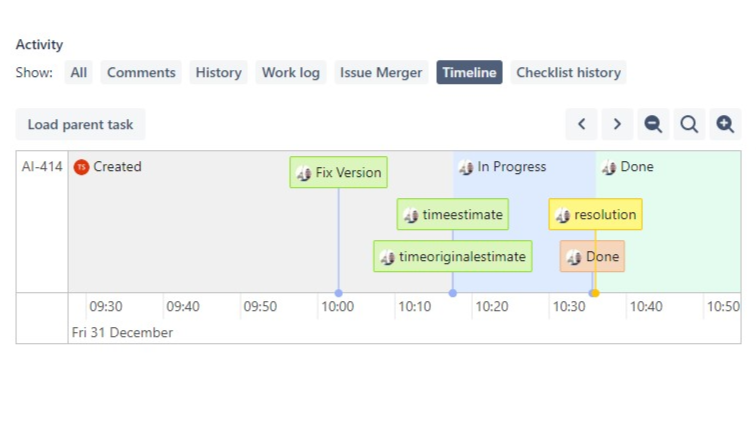This screenshot has width=756, height=430.
Task: Click the 10:30 time label
Action: pyautogui.click(x=569, y=307)
